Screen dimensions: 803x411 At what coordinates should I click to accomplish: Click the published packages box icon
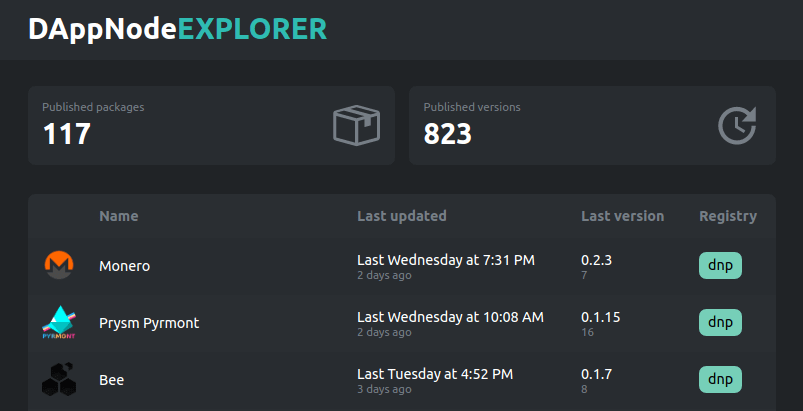(357, 126)
